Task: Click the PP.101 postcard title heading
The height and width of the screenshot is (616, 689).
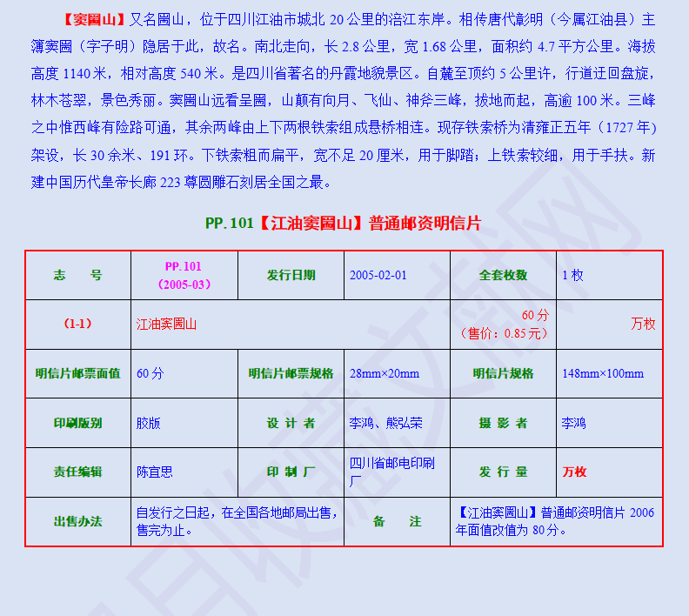Action: point(343,224)
